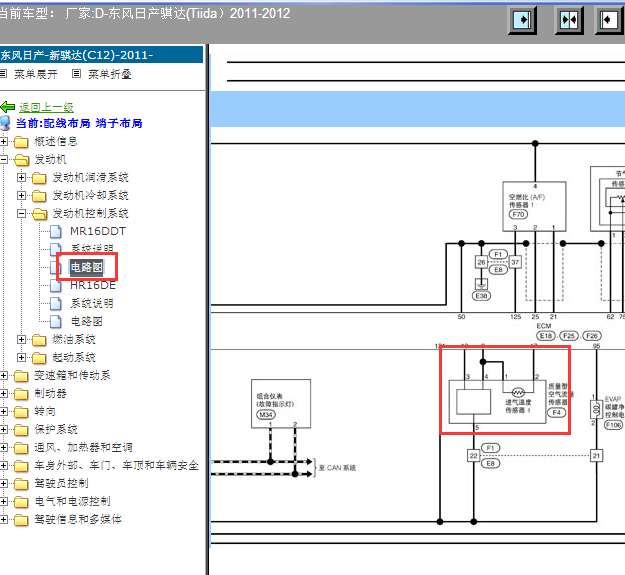
Task: Click 发动机控制系统 open folder icon
Action: click(x=39, y=214)
